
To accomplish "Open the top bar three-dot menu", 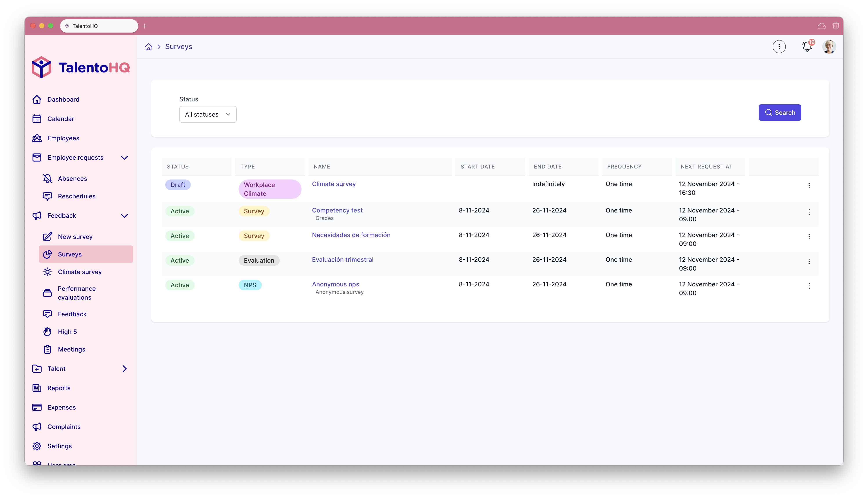I will (x=779, y=47).
